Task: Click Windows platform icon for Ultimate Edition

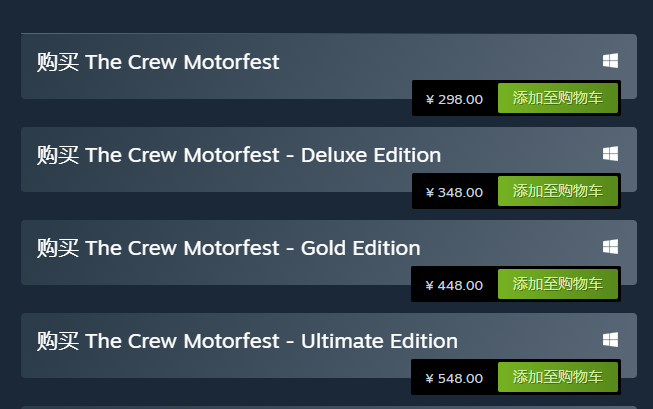Action: pyautogui.click(x=610, y=340)
